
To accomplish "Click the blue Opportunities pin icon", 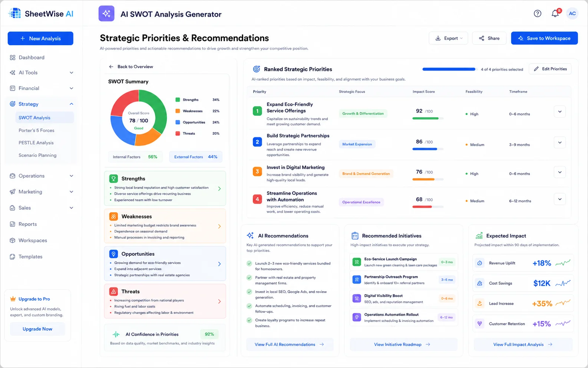I will tap(113, 254).
